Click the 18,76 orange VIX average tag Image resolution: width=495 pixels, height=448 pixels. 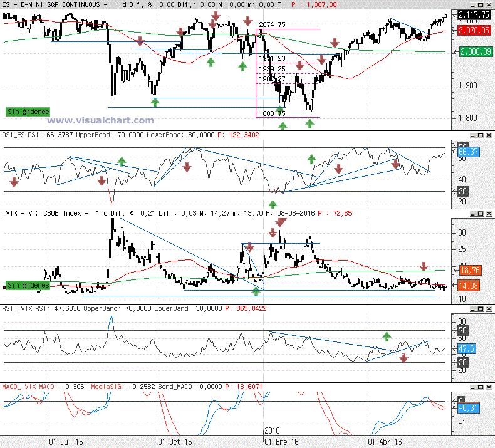(x=470, y=270)
